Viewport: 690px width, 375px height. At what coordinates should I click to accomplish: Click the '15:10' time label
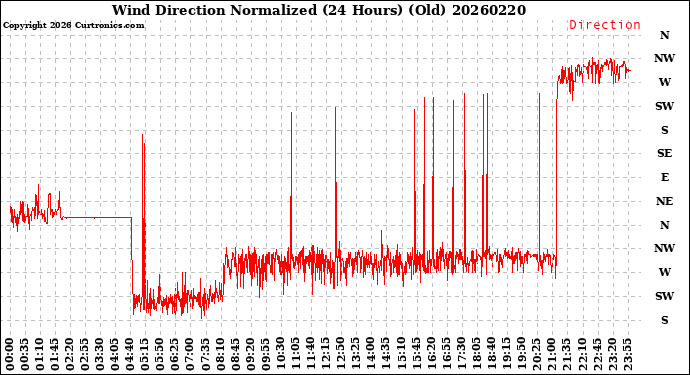401,355
